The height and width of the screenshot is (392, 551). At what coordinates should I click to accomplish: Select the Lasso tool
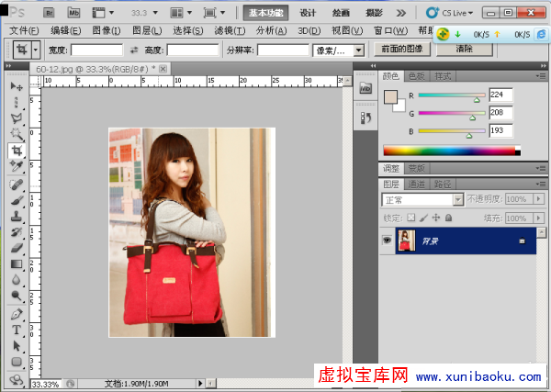[17, 118]
